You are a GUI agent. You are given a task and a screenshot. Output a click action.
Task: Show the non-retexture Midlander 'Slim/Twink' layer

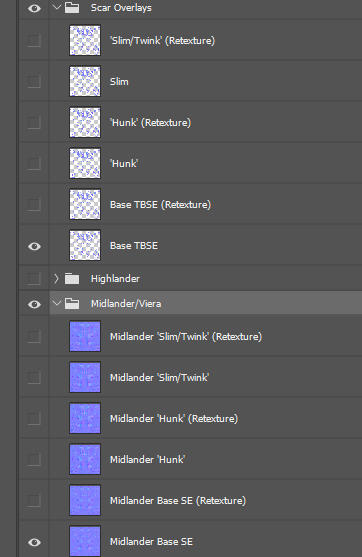(34, 377)
